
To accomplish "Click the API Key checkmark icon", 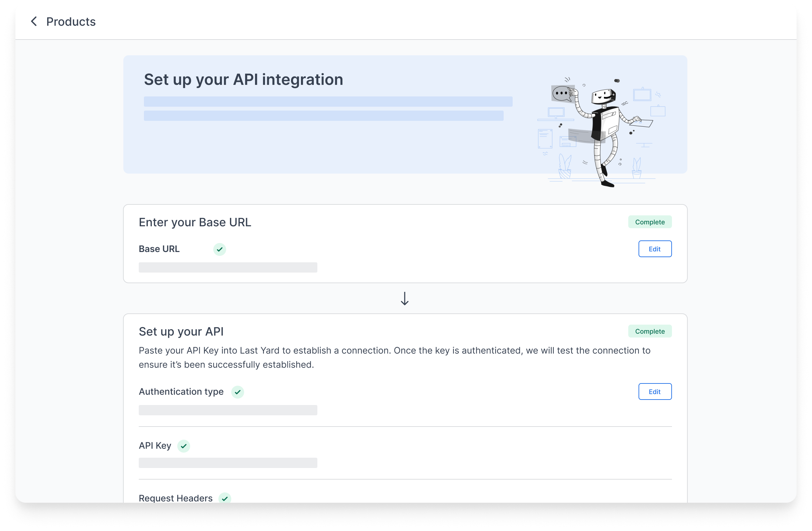I will click(183, 446).
